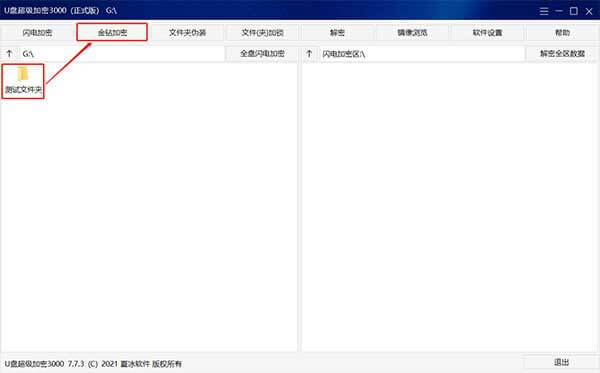This screenshot has width=600, height=373.
Task: Click 全盘闪电加密 button
Action: click(x=262, y=54)
